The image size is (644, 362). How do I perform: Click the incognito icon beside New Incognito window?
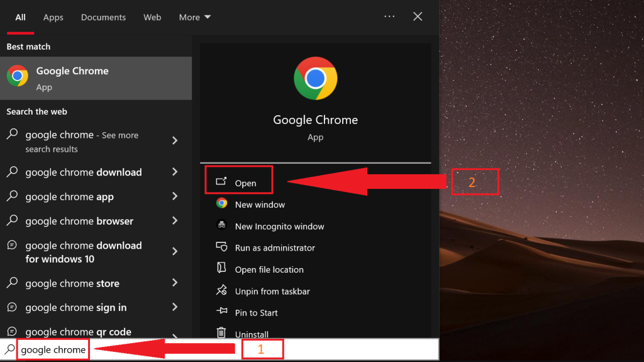221,225
